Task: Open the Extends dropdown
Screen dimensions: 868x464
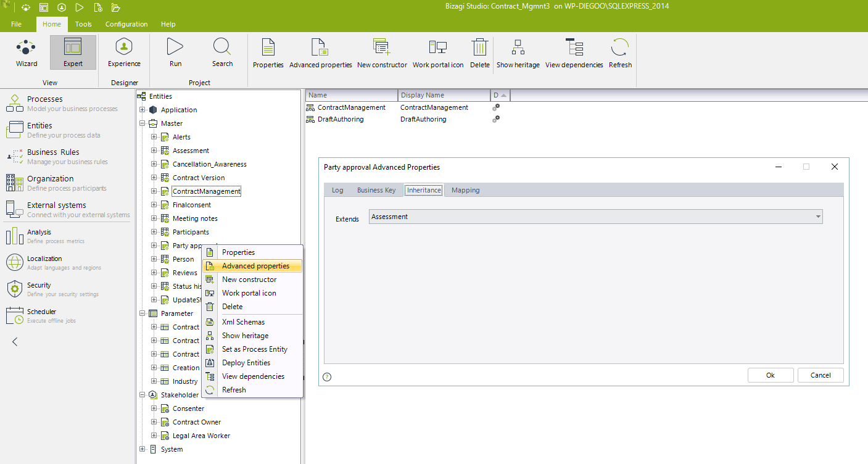Action: pyautogui.click(x=596, y=217)
